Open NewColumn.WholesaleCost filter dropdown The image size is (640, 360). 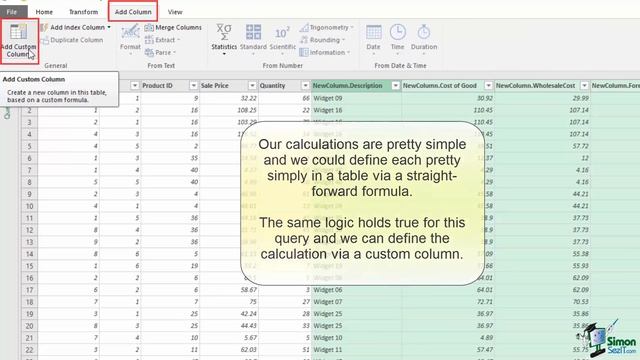[x=584, y=85]
